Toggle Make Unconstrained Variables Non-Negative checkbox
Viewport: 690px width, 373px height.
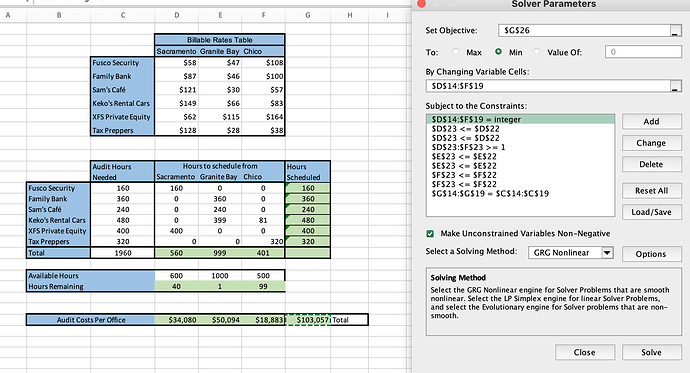pyautogui.click(x=430, y=234)
